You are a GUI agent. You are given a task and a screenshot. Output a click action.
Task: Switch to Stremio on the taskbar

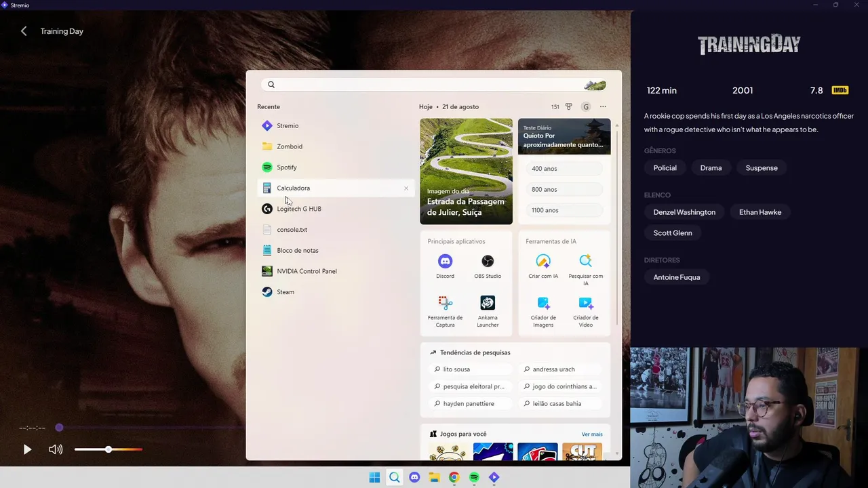tap(494, 477)
